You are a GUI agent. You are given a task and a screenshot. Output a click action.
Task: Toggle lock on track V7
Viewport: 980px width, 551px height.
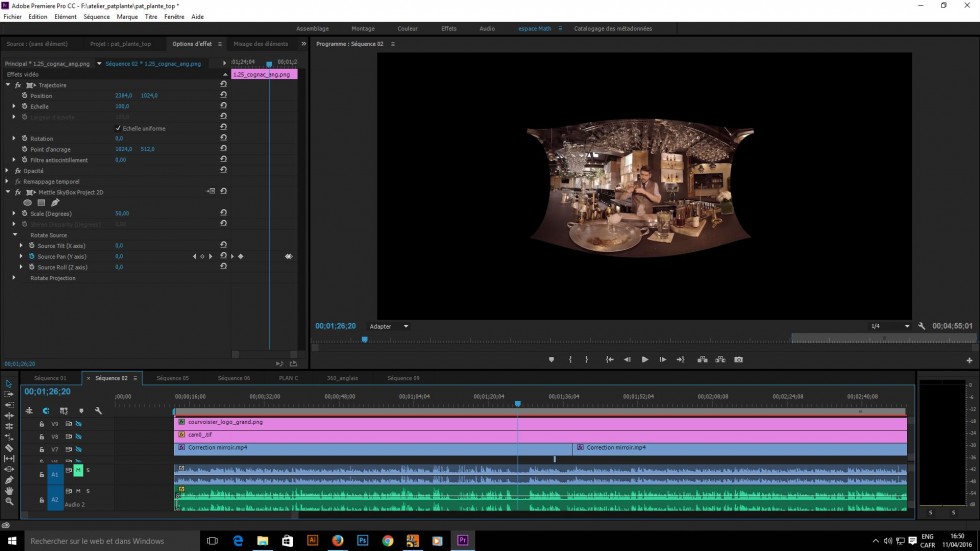click(x=41, y=450)
